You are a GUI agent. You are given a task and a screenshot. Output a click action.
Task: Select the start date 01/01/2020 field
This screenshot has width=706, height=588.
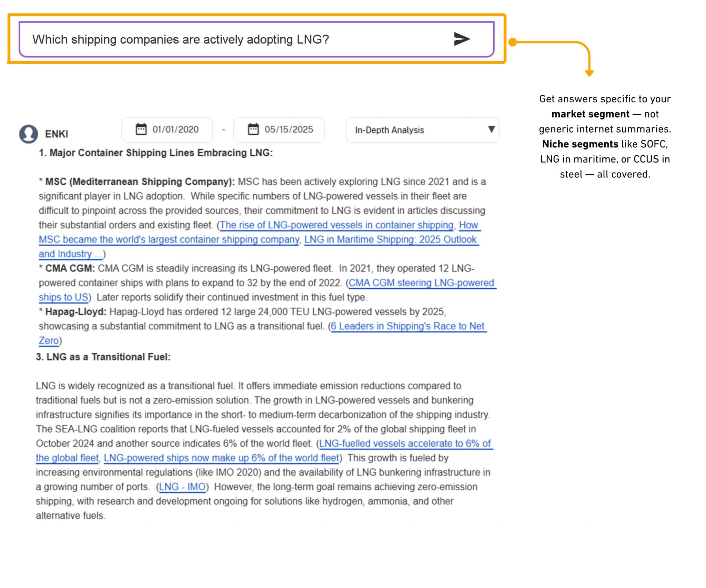[175, 130]
